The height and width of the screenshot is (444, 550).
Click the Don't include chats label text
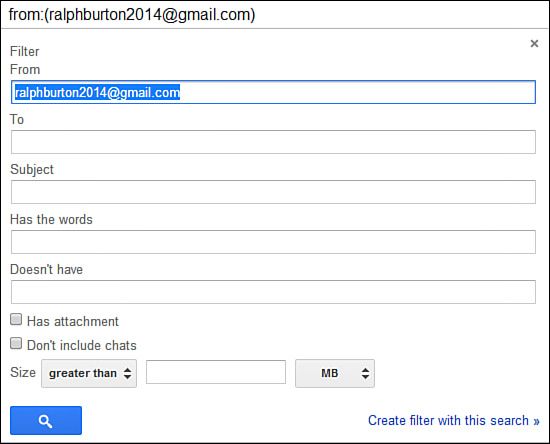(x=82, y=345)
